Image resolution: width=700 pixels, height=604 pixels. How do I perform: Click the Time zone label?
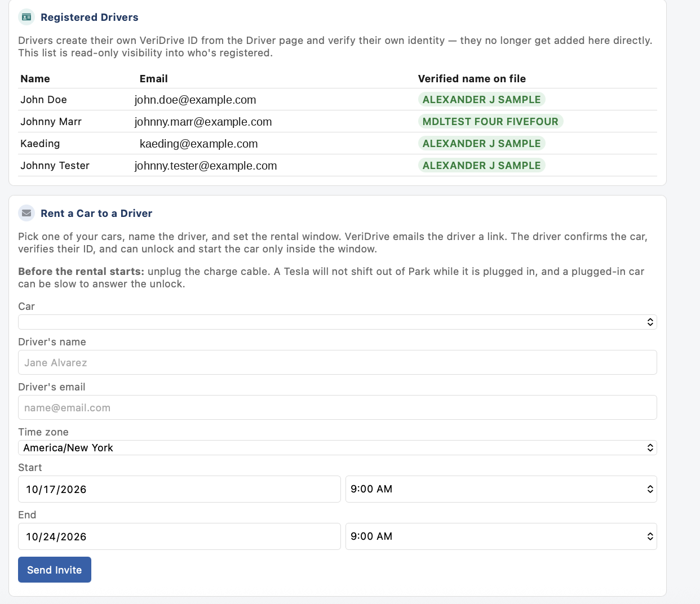43,432
